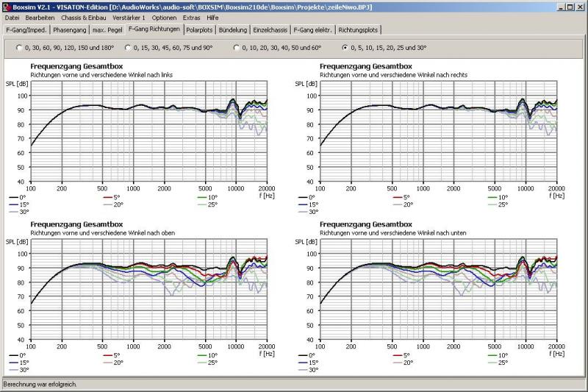Open the Extras menu
588x392 pixels.
pyautogui.click(x=191, y=18)
